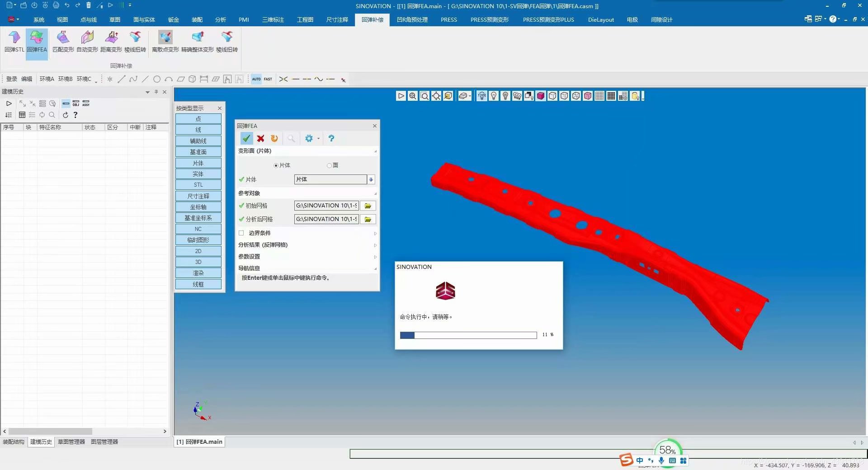Image resolution: width=868 pixels, height=470 pixels.
Task: Click the parallelogram plane tool icon
Action: pyautogui.click(x=180, y=79)
